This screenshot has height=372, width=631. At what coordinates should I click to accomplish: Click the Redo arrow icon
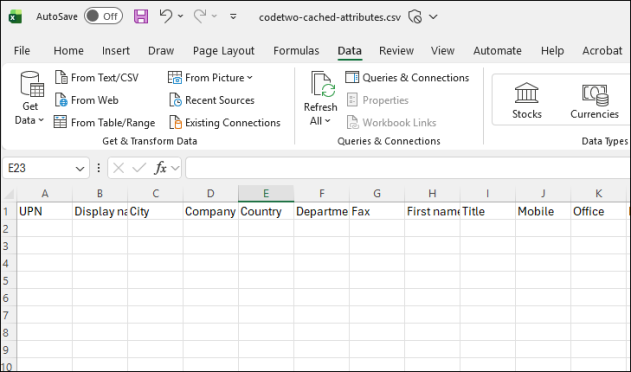click(200, 17)
